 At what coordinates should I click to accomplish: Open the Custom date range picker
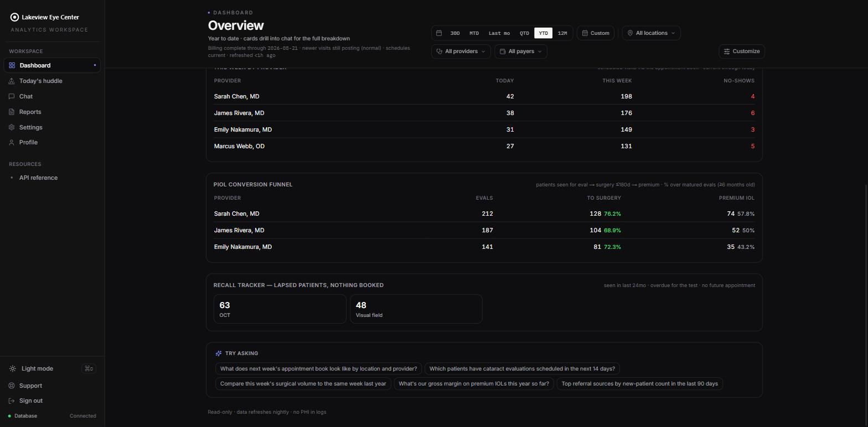pyautogui.click(x=596, y=33)
